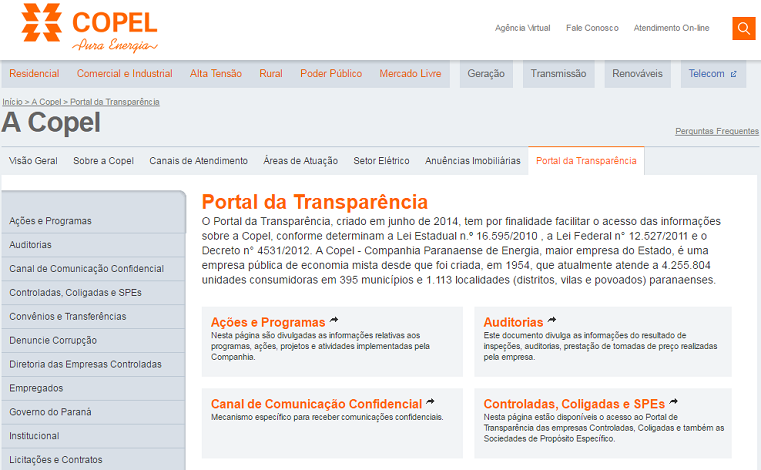Click external link icon beside Telecom
Screen dimensions: 761x470
click(733, 74)
